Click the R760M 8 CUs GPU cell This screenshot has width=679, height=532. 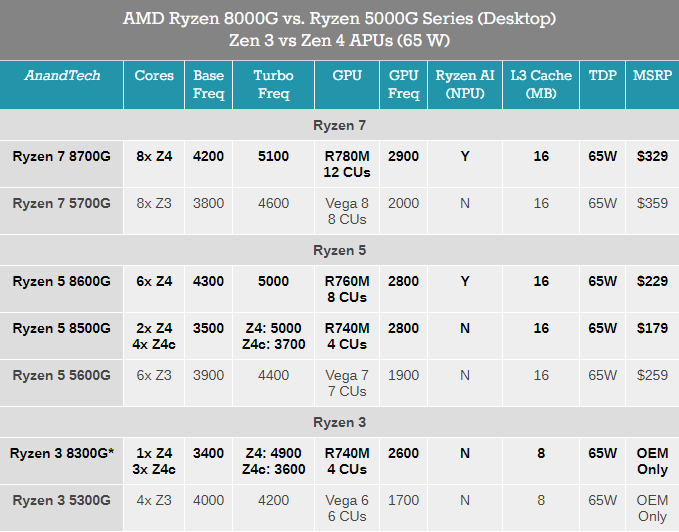click(347, 290)
